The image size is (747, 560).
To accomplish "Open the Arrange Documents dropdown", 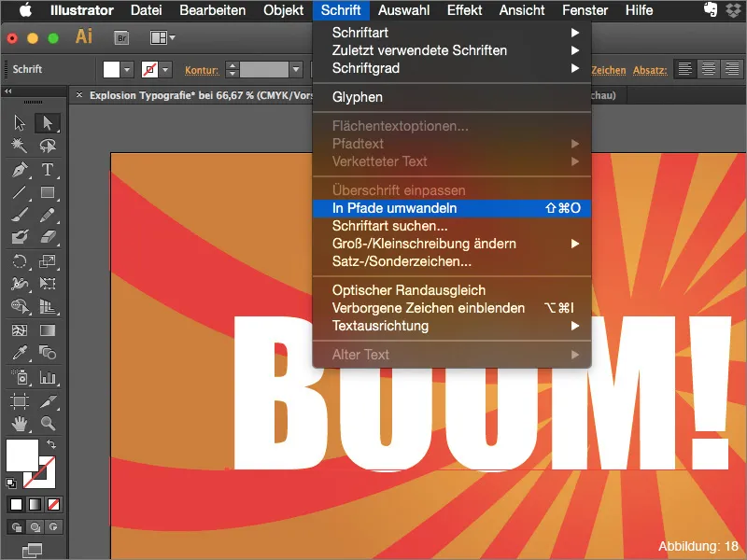I will click(x=162, y=37).
